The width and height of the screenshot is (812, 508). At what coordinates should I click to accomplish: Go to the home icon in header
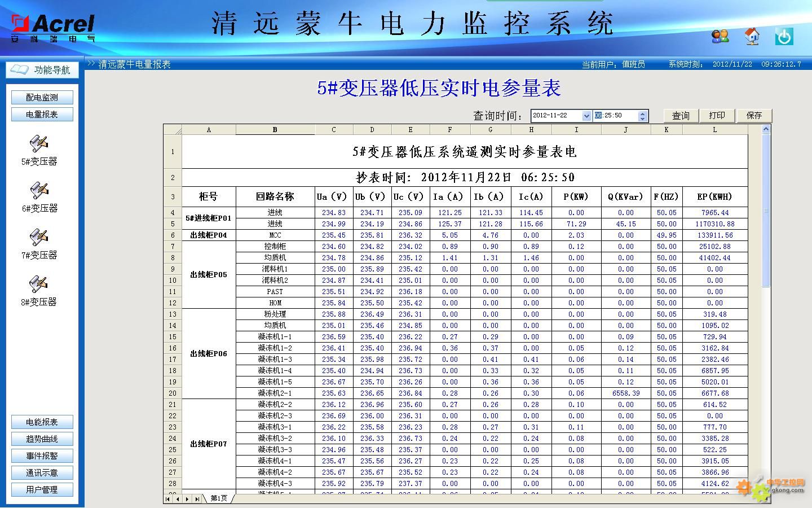(x=752, y=37)
